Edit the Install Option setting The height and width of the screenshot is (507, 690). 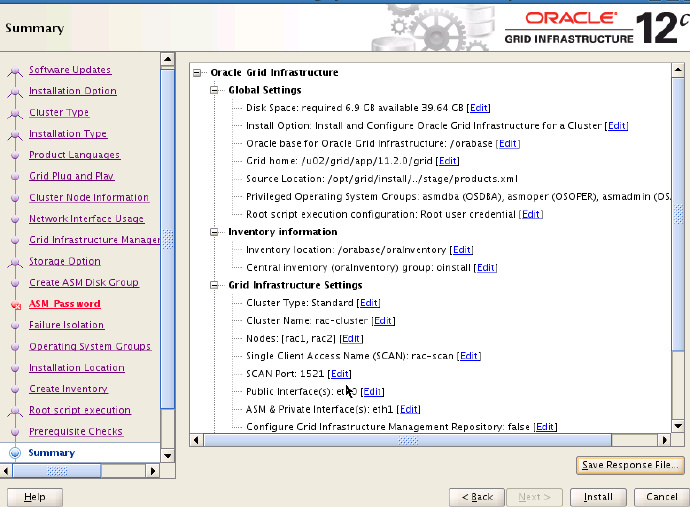coord(617,126)
